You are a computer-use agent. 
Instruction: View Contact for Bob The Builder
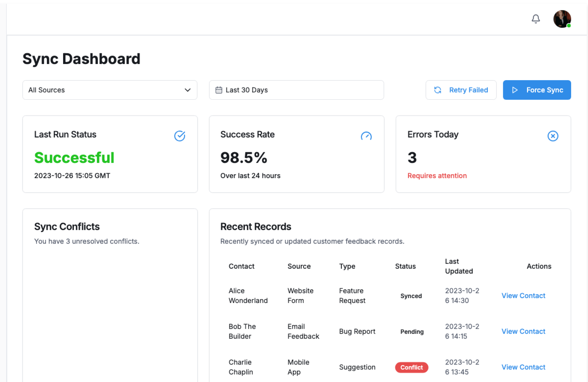[x=523, y=331]
